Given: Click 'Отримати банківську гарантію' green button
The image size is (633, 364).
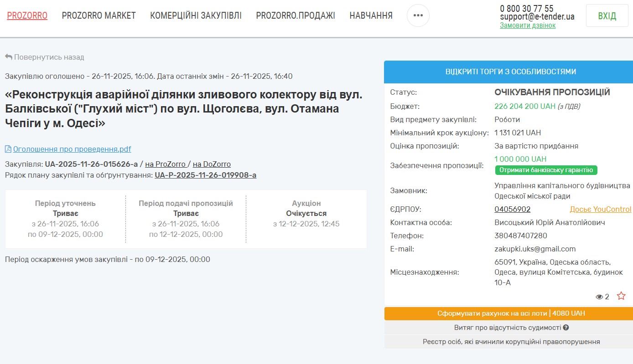Looking at the screenshot, I should 546,170.
